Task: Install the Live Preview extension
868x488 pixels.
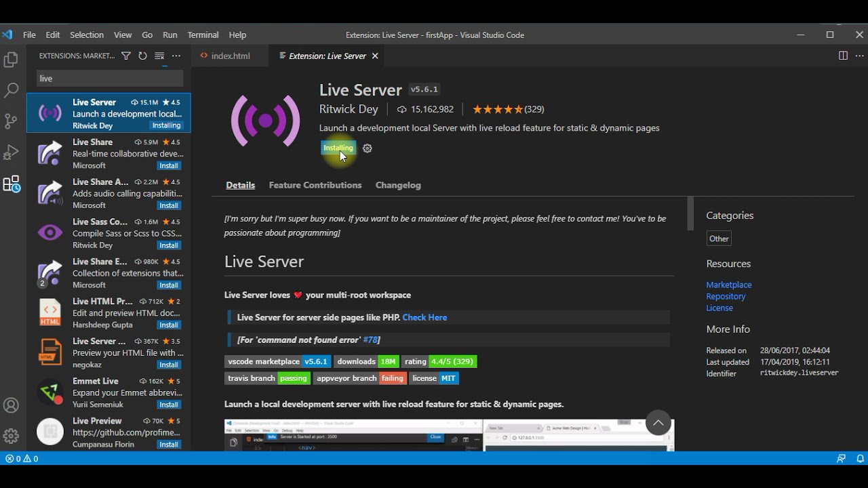Action: (169, 445)
